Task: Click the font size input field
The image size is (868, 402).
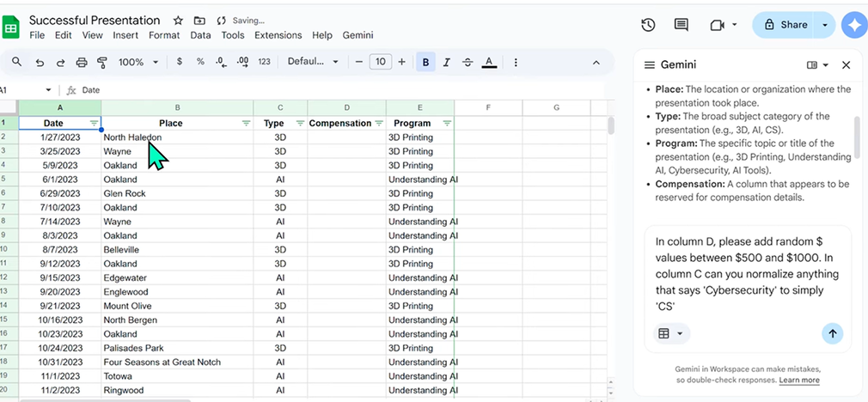Action: [x=381, y=62]
